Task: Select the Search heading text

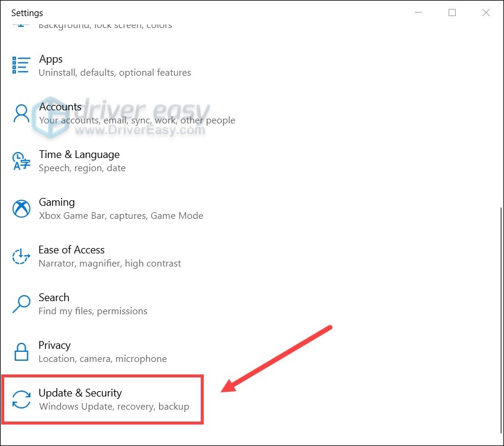Action: click(x=54, y=298)
